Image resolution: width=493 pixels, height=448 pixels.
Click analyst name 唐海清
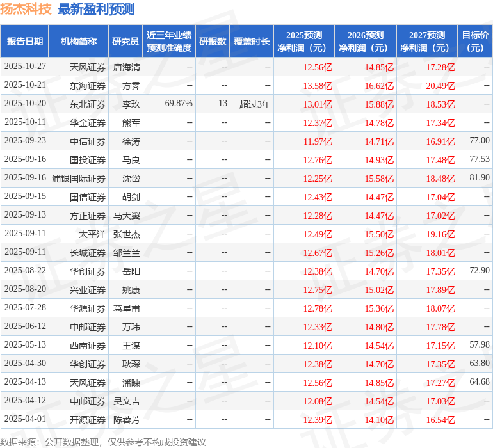[126, 67]
